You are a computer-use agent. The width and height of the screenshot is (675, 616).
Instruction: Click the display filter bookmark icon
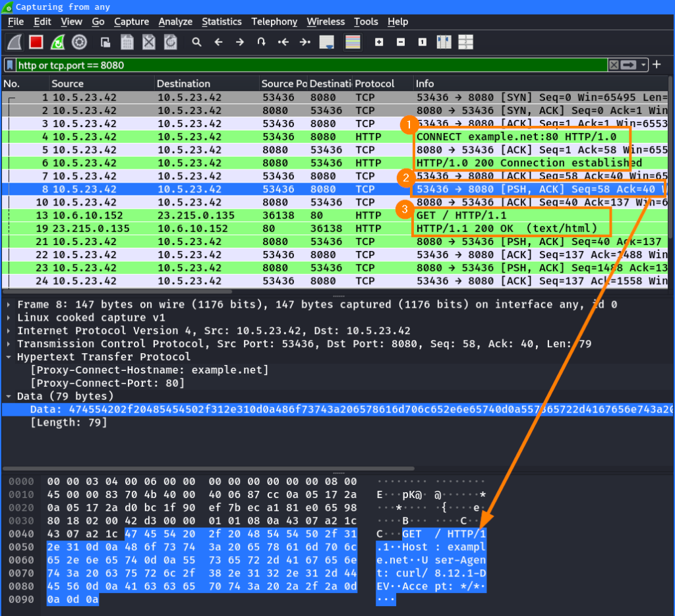[9, 65]
